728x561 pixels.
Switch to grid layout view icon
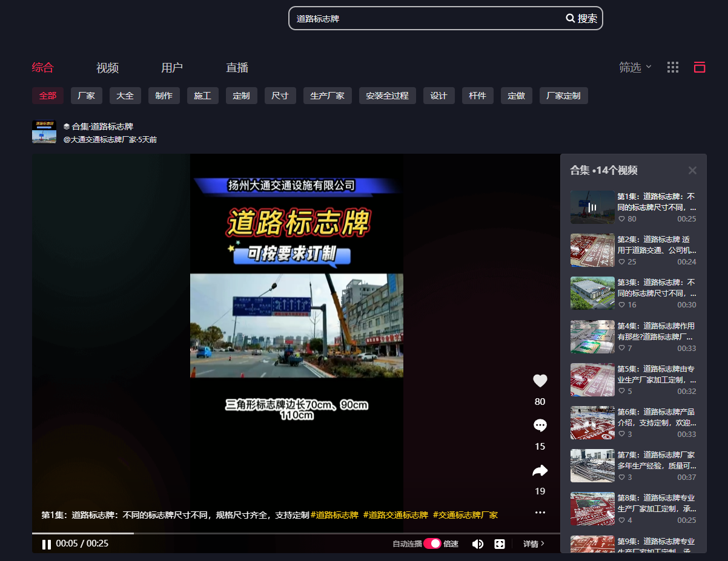[672, 67]
